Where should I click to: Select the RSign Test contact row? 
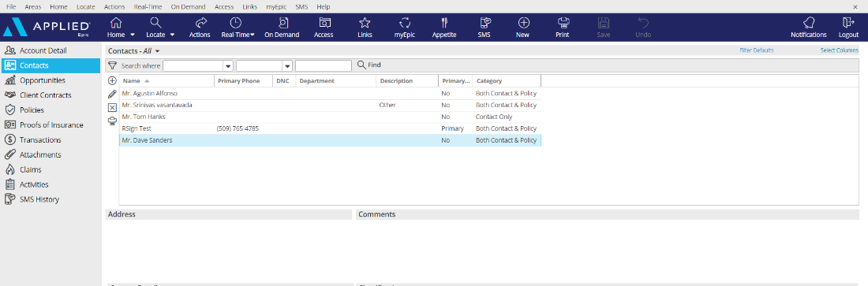(330, 128)
